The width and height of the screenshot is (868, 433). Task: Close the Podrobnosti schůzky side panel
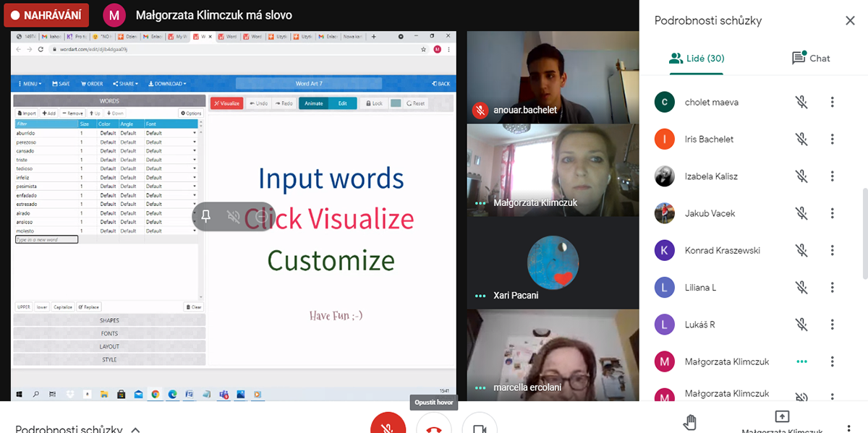point(850,21)
